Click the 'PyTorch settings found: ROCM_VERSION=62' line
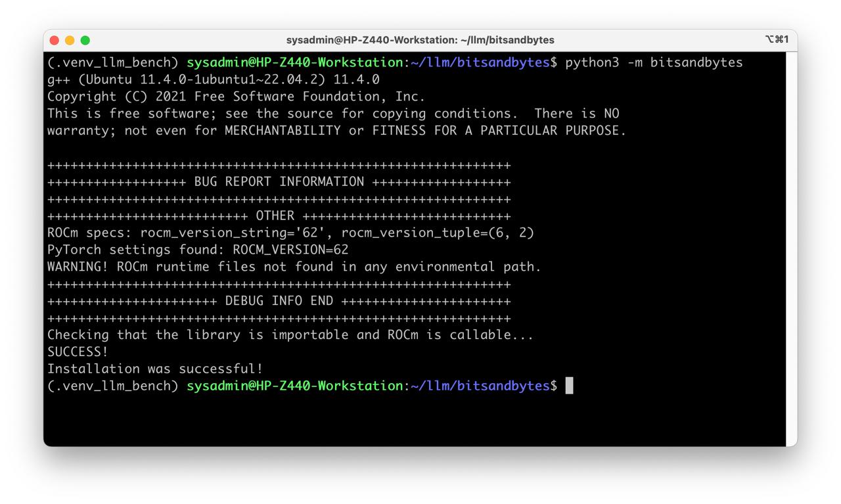The height and width of the screenshot is (504, 841). click(x=198, y=250)
